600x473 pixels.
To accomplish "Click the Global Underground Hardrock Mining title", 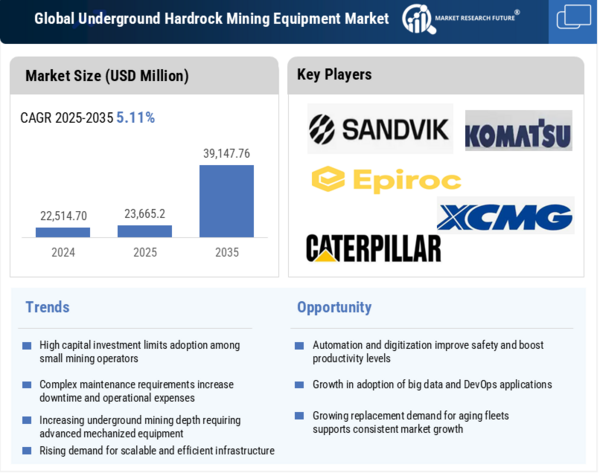I will coord(211,18).
